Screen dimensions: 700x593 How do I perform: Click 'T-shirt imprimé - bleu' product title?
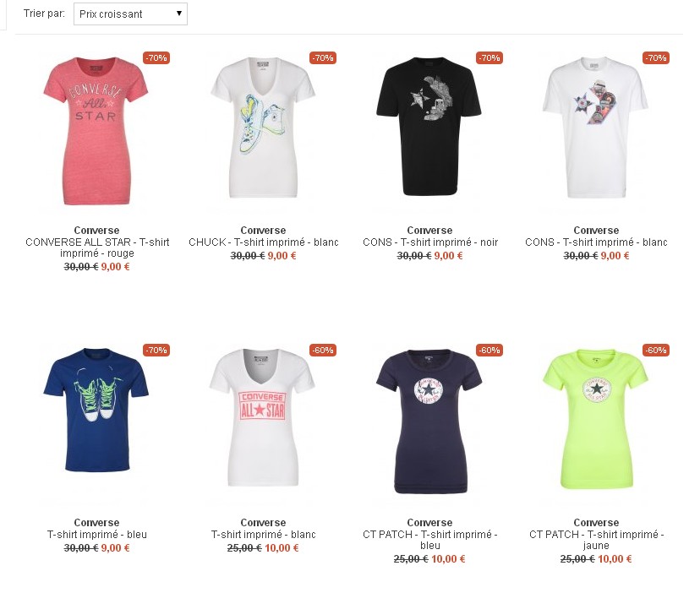[97, 535]
